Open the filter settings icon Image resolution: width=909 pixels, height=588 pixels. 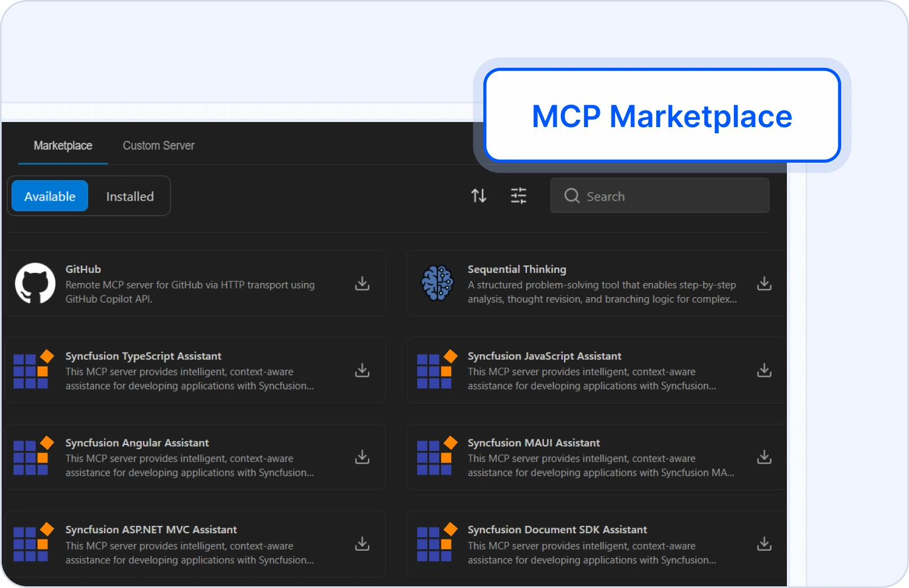pos(518,195)
